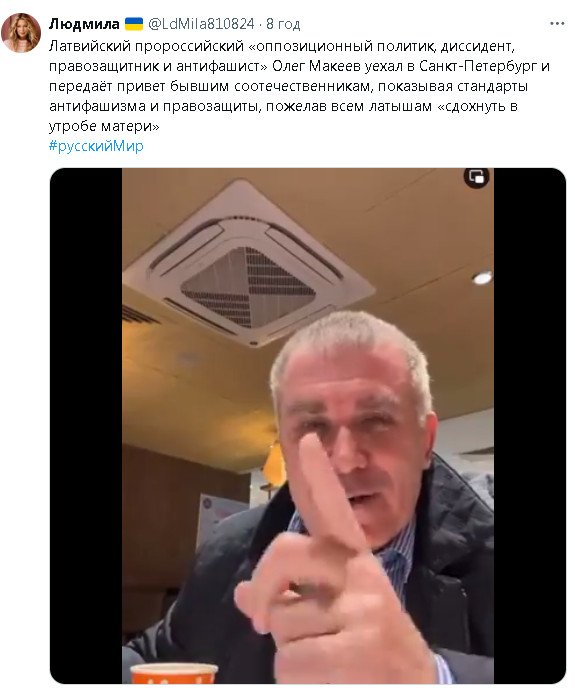575x691 pixels.
Task: Open the post via the 8 год timestamp
Action: point(283,24)
